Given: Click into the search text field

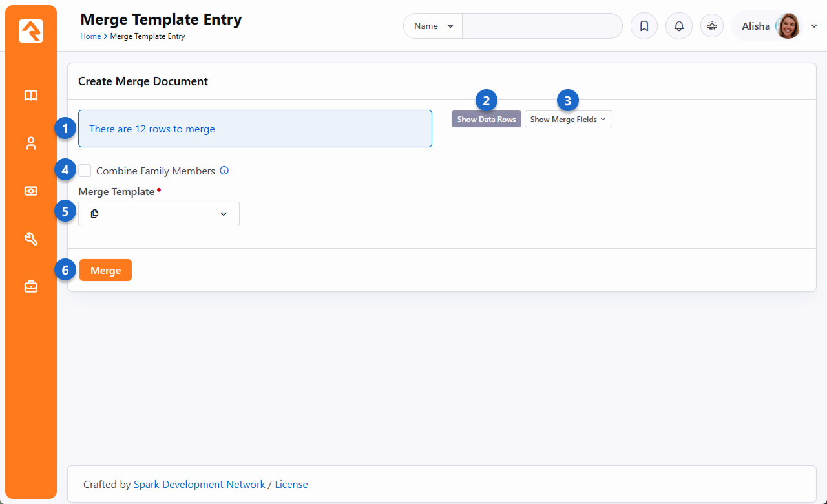Looking at the screenshot, I should 541,26.
